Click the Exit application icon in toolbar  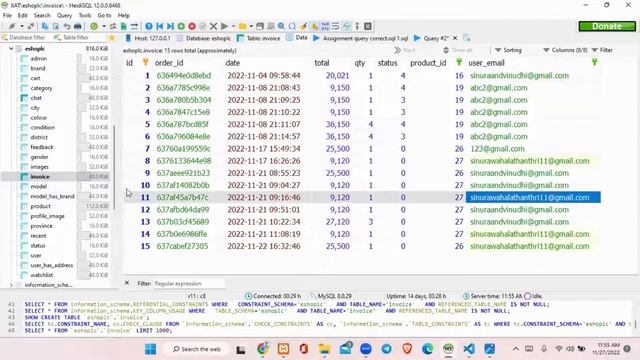[368, 26]
